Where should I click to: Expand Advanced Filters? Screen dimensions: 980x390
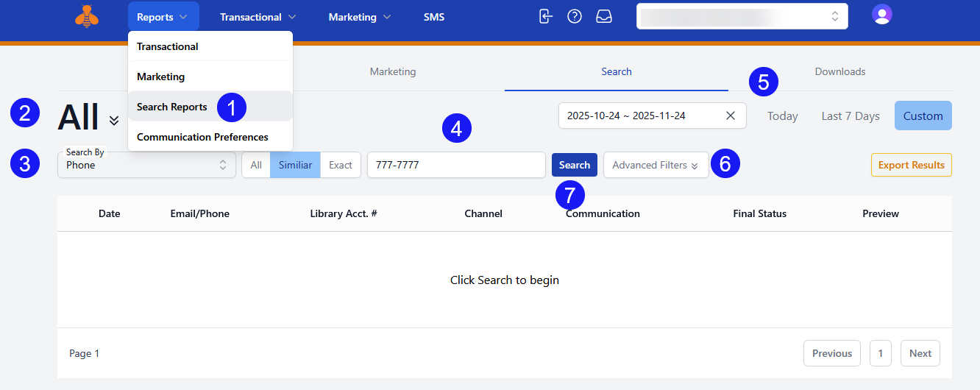coord(656,165)
